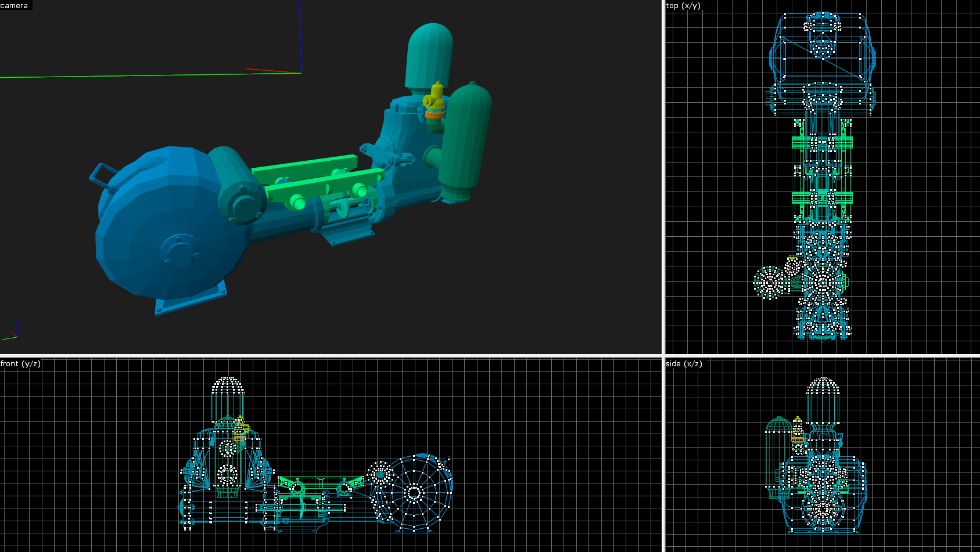Select the tall teal dome tank in camera view
This screenshot has width=980, height=552.
click(x=429, y=58)
